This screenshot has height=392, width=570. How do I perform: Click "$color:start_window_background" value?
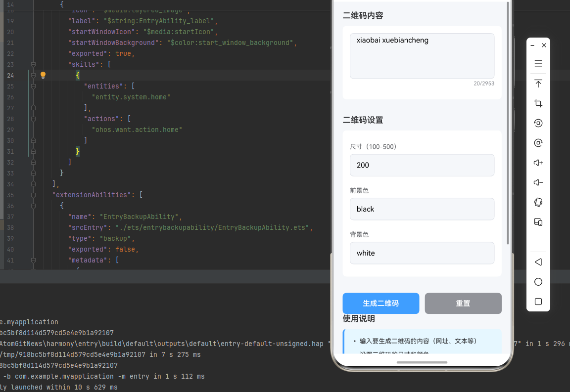click(x=230, y=43)
